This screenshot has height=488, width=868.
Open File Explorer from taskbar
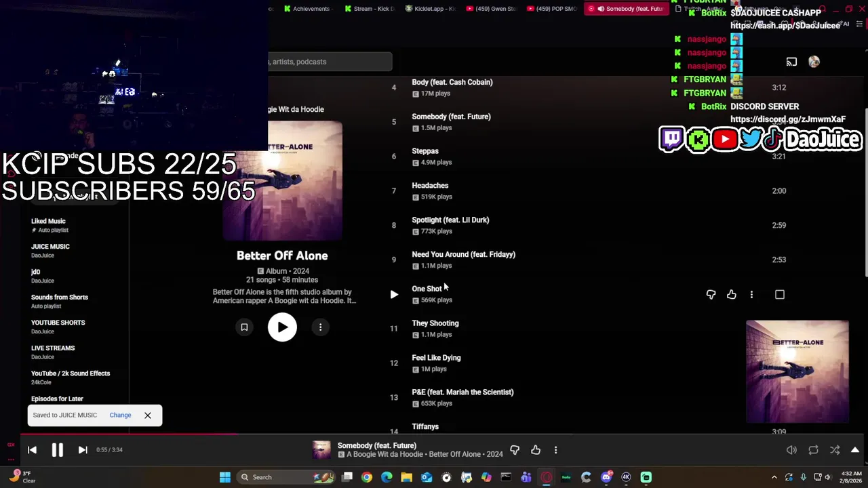click(406, 477)
